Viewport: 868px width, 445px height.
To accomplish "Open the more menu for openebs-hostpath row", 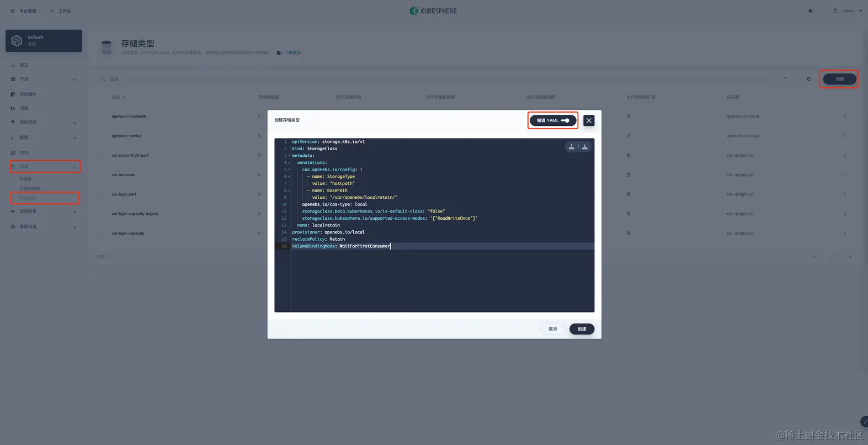I will pos(845,116).
